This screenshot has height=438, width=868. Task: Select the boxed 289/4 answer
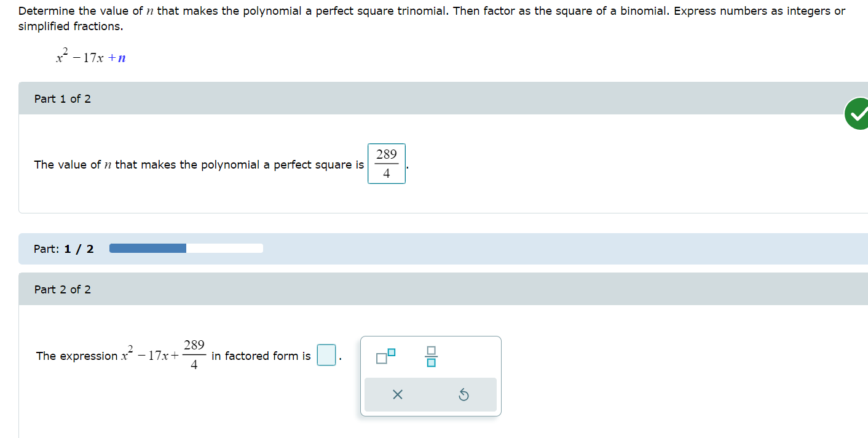tap(386, 164)
